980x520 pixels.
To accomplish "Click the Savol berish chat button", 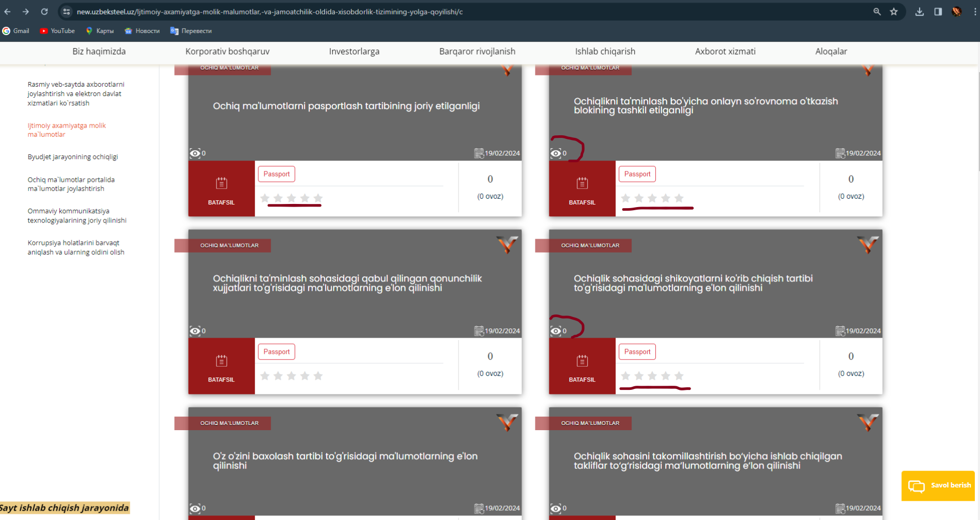I will coord(938,485).
